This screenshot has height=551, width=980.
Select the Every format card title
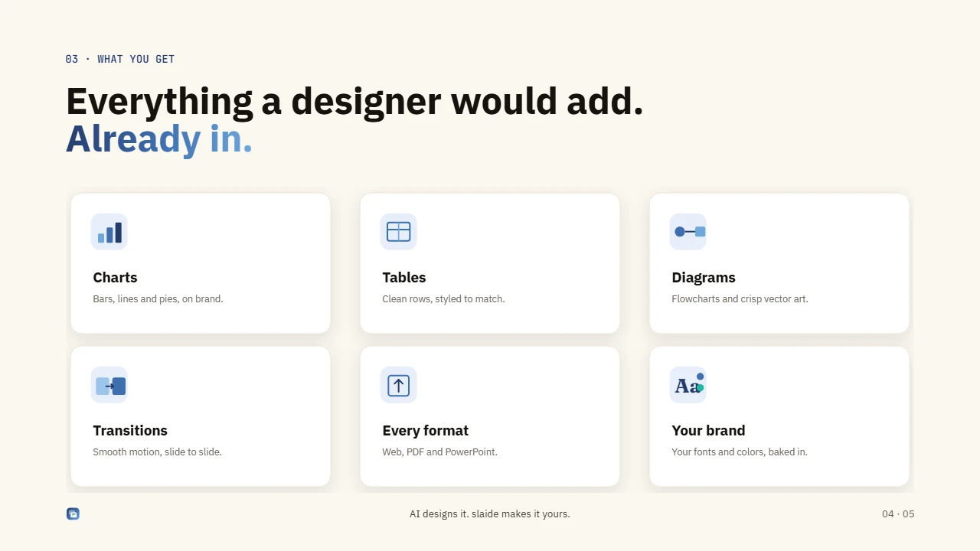[425, 430]
